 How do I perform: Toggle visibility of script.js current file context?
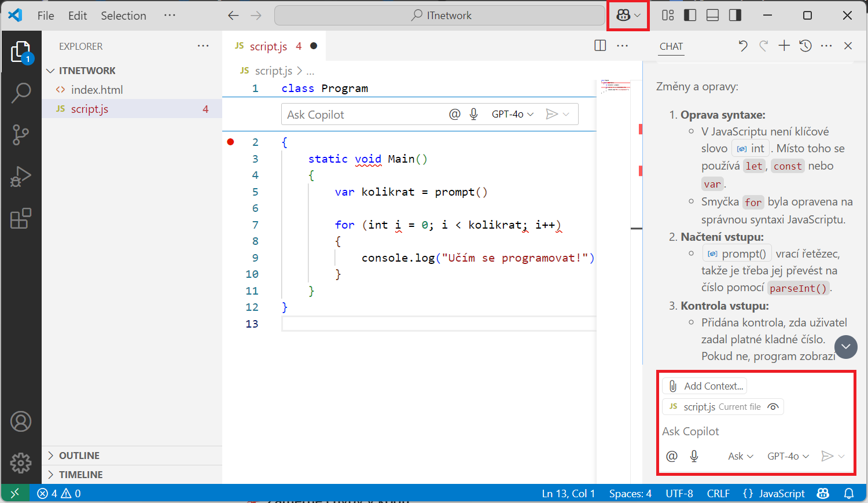773,407
